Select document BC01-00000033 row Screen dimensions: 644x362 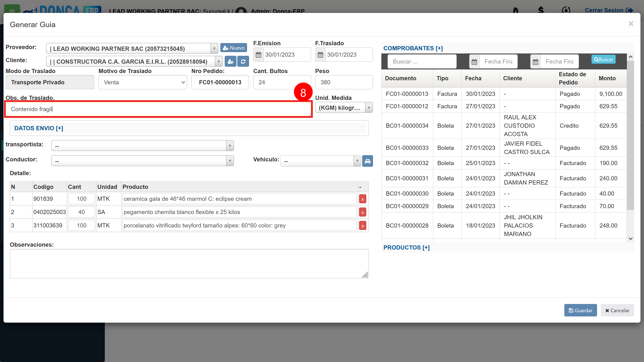(x=504, y=148)
